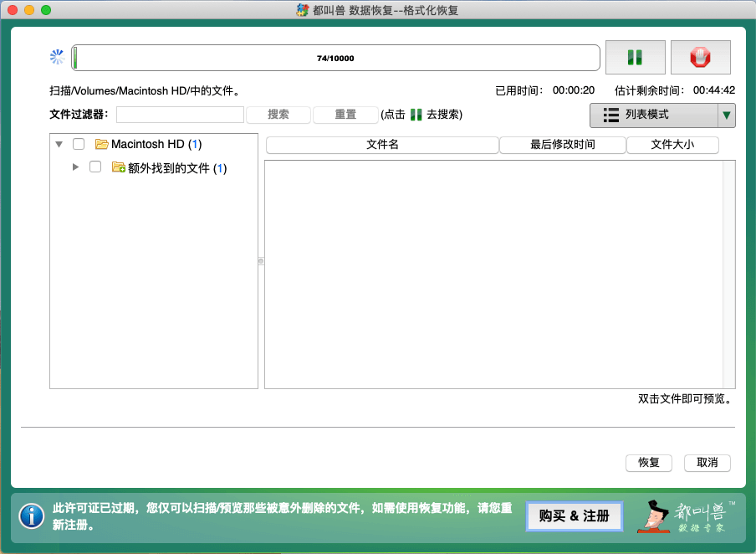
Task: Click the 购买 & 注册 button
Action: coord(575,516)
